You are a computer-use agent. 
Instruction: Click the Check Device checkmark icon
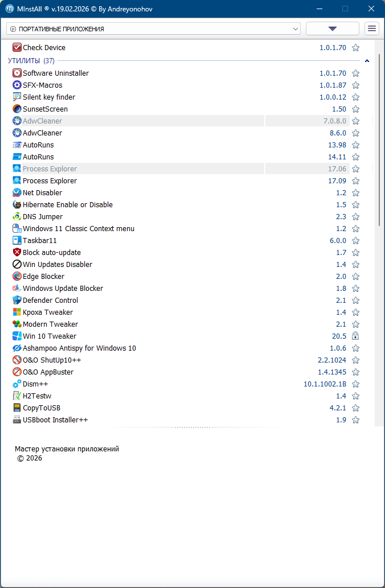tap(17, 48)
